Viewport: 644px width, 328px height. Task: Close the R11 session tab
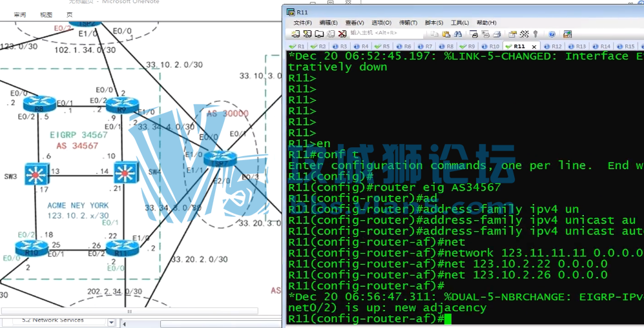point(534,46)
